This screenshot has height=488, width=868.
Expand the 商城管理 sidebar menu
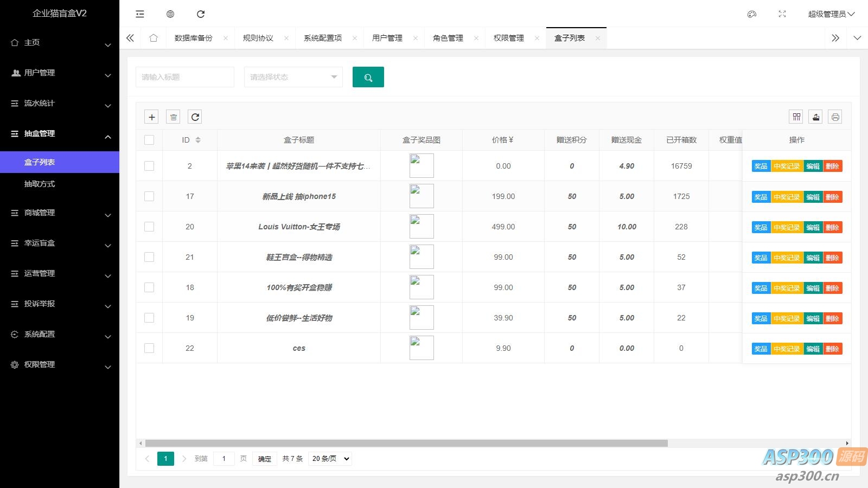pyautogui.click(x=39, y=213)
